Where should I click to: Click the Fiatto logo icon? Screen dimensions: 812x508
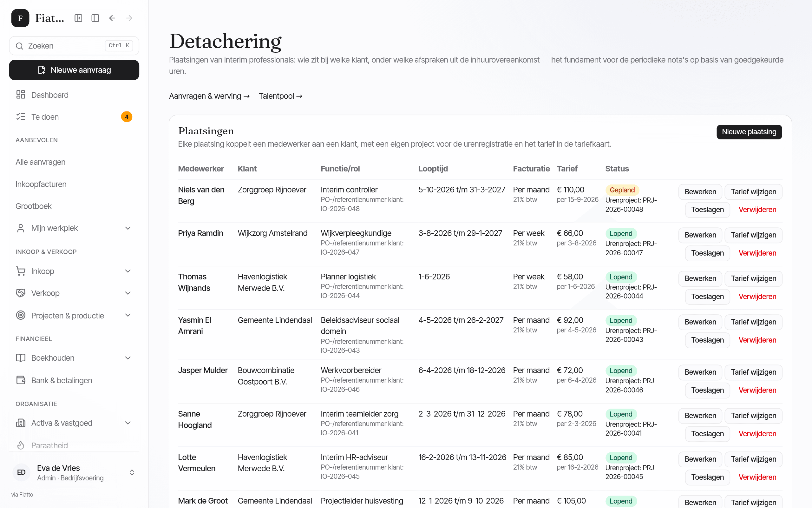[20, 18]
